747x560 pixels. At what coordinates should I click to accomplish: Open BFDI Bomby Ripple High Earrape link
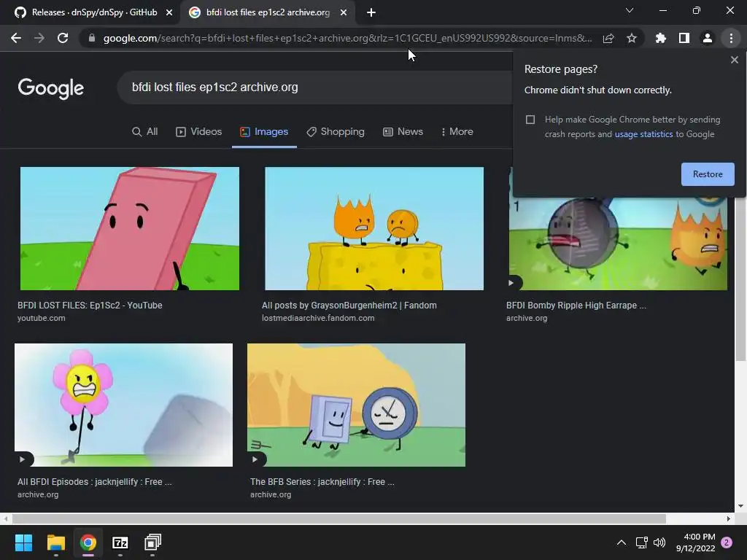coord(576,306)
